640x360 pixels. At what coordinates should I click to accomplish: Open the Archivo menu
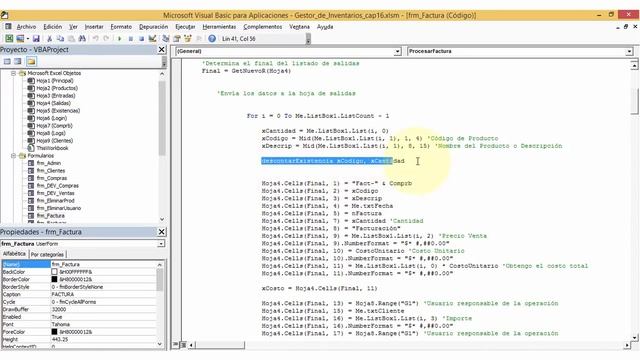click(x=26, y=27)
